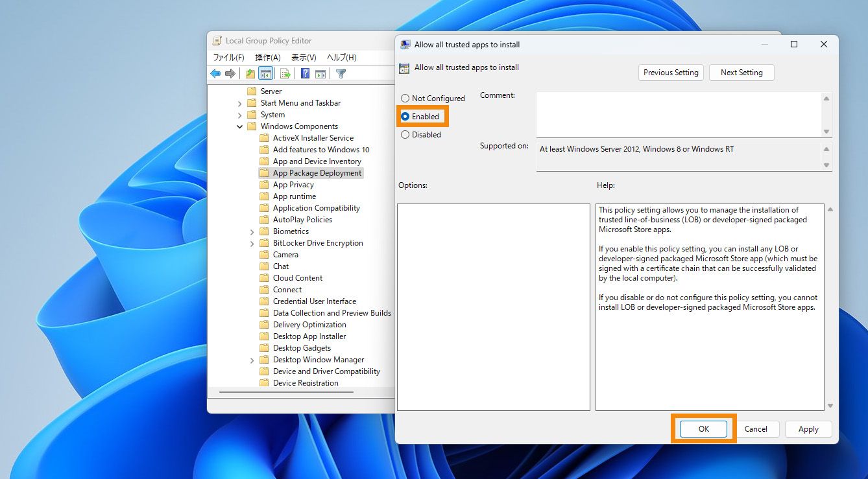
Task: Select the Disabled radio button
Action: pyautogui.click(x=405, y=135)
